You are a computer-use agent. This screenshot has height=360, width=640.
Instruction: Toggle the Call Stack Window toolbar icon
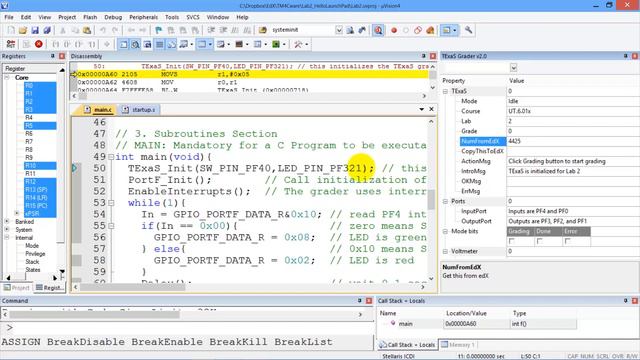(171, 44)
